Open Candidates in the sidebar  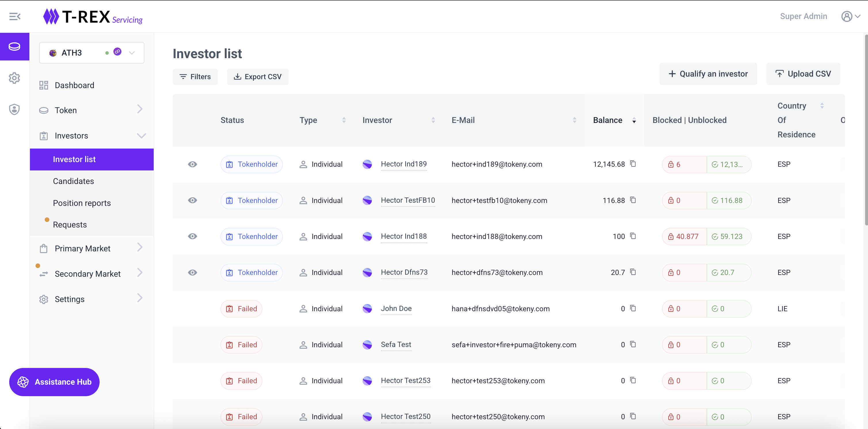pyautogui.click(x=73, y=181)
